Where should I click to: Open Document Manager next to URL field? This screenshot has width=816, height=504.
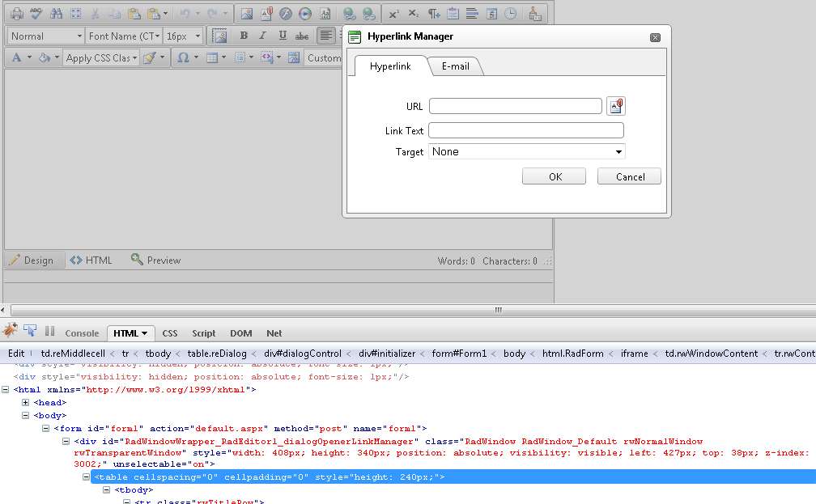(x=615, y=106)
